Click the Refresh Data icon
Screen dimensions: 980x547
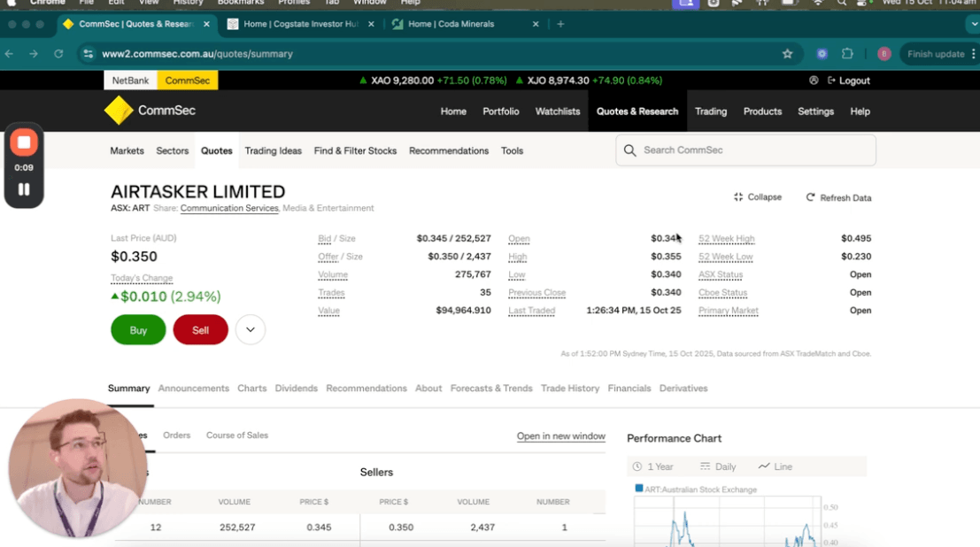(x=810, y=197)
